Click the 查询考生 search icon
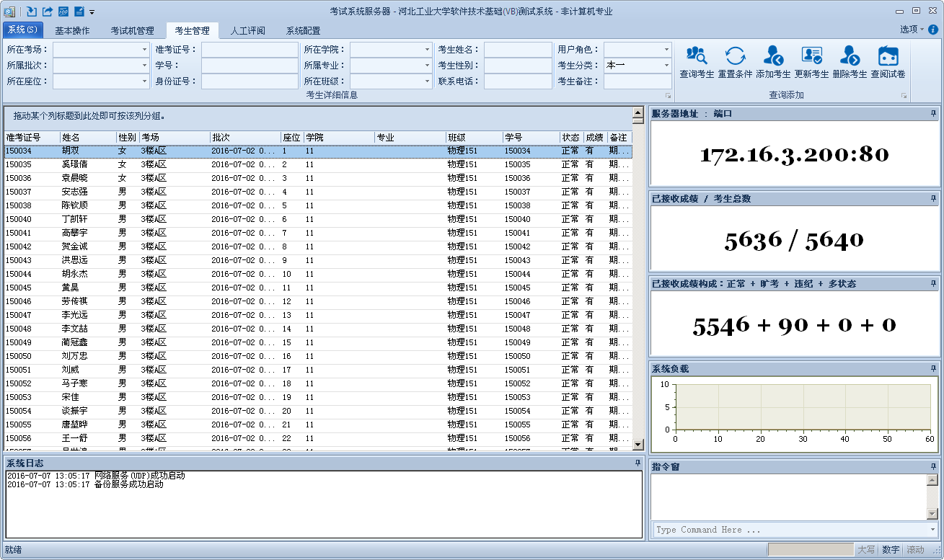Image resolution: width=944 pixels, height=560 pixels. click(x=697, y=55)
